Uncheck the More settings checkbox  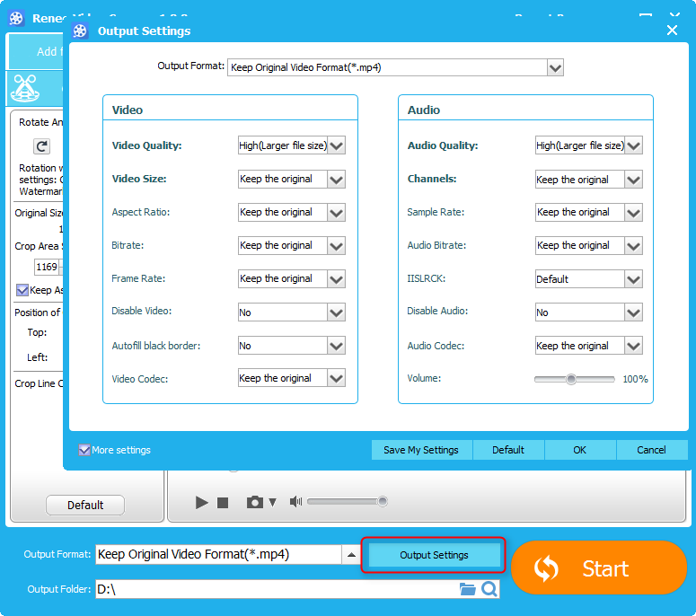(x=84, y=450)
